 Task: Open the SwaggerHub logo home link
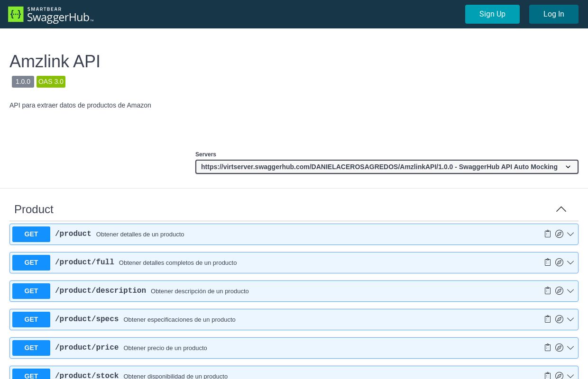point(51,14)
